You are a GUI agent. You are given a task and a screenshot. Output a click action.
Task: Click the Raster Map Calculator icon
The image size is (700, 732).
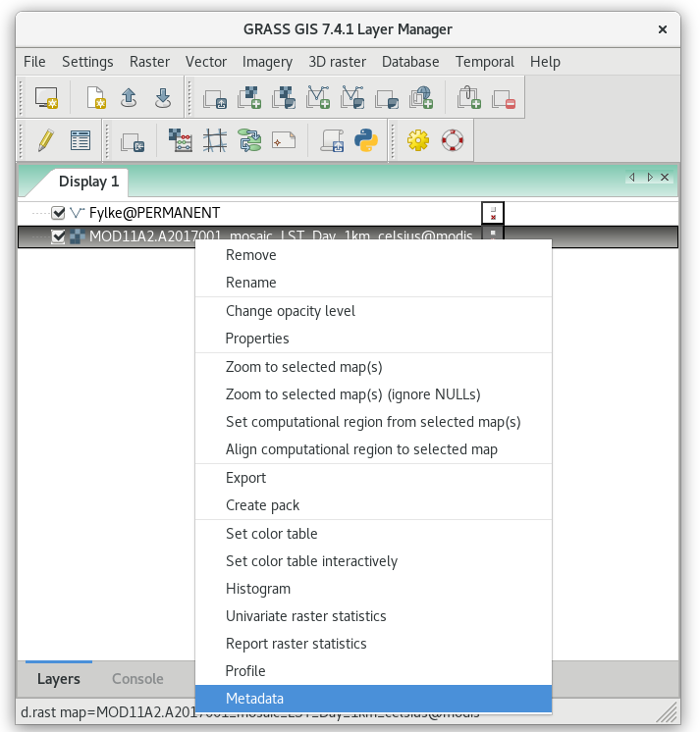click(181, 140)
